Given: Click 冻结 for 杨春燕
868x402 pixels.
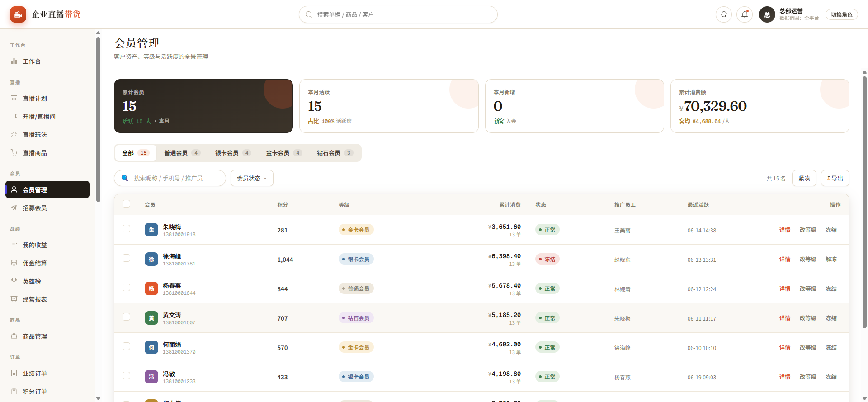Looking at the screenshot, I should (x=831, y=288).
